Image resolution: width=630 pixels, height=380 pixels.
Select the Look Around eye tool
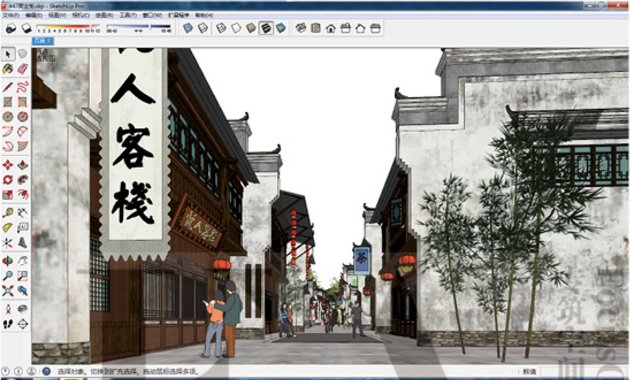pos(22,308)
